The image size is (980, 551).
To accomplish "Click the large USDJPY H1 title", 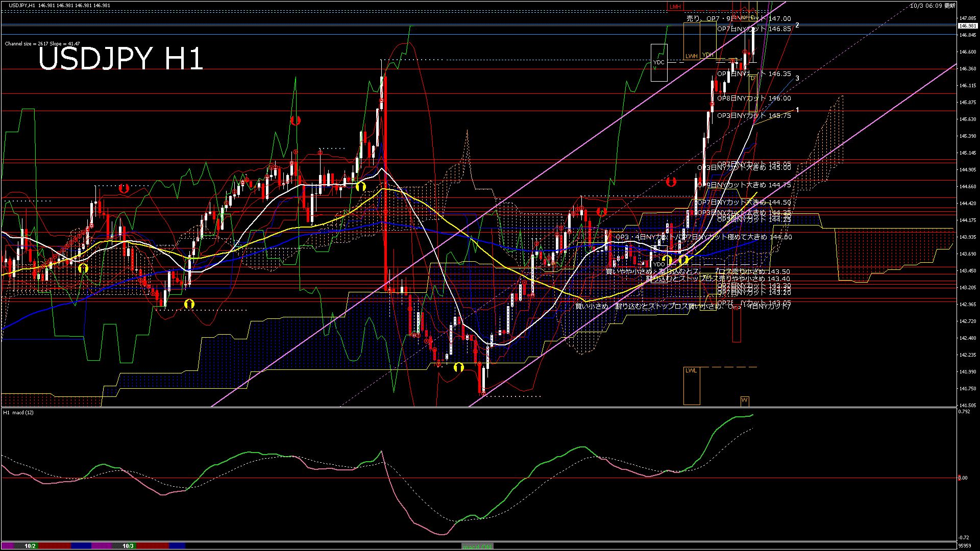I will 120,59.
